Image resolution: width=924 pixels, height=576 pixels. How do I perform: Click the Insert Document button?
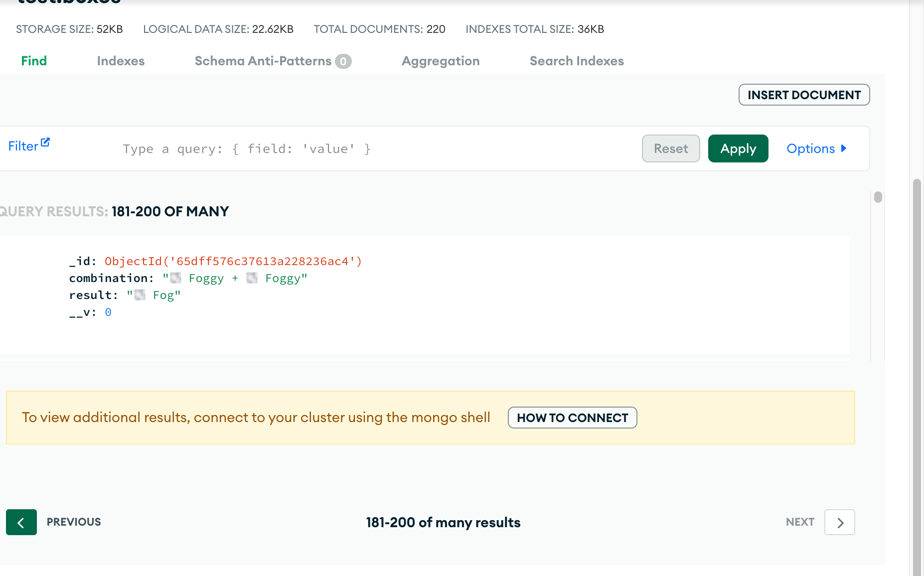point(804,95)
